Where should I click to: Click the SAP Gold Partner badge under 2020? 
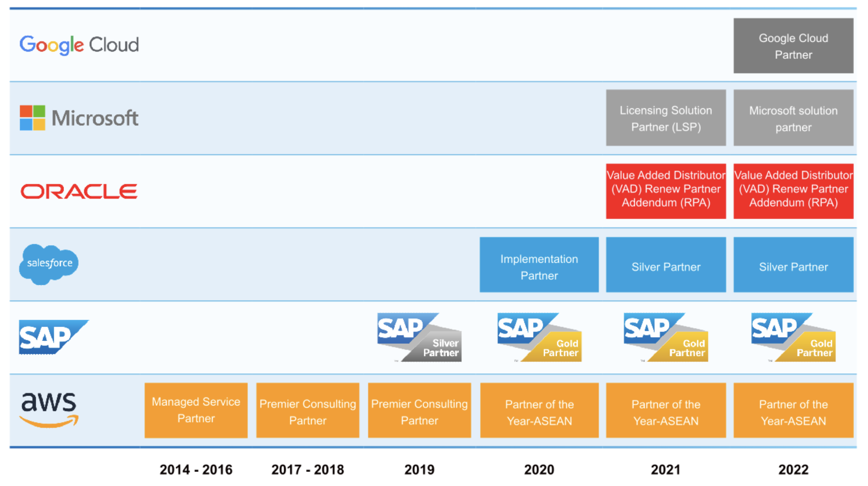(x=539, y=337)
